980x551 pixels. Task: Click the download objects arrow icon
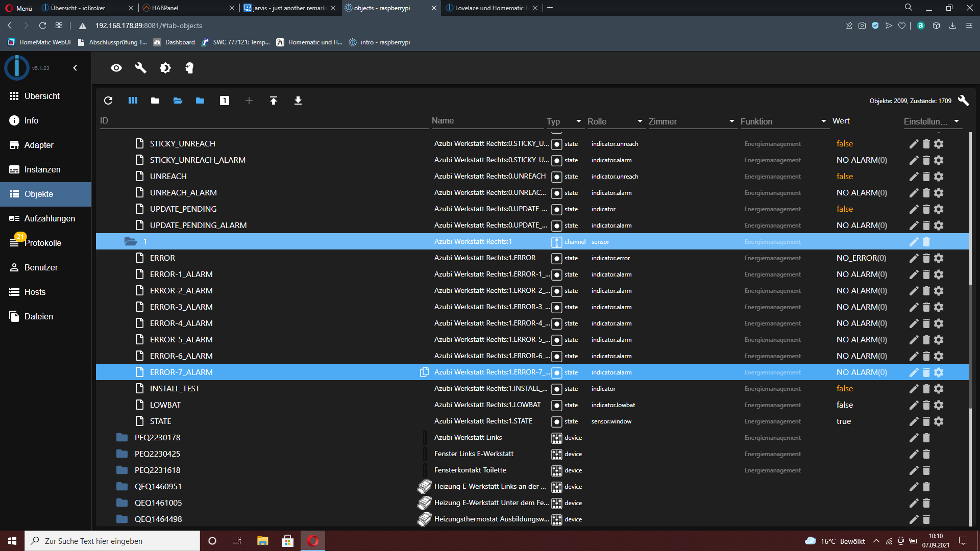tap(298, 101)
